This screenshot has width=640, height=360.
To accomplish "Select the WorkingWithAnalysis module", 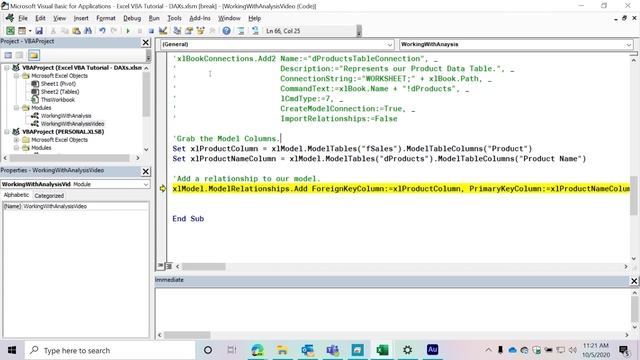I will pos(66,116).
